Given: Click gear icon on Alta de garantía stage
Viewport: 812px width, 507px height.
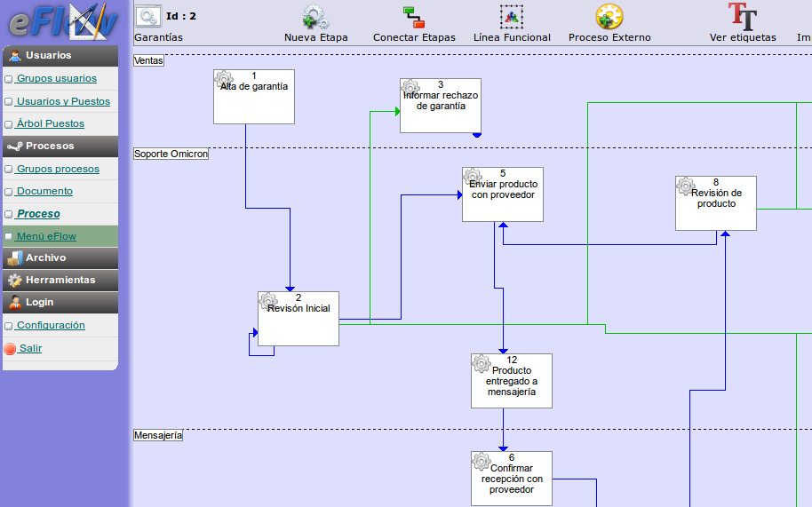Looking at the screenshot, I should coord(224,79).
